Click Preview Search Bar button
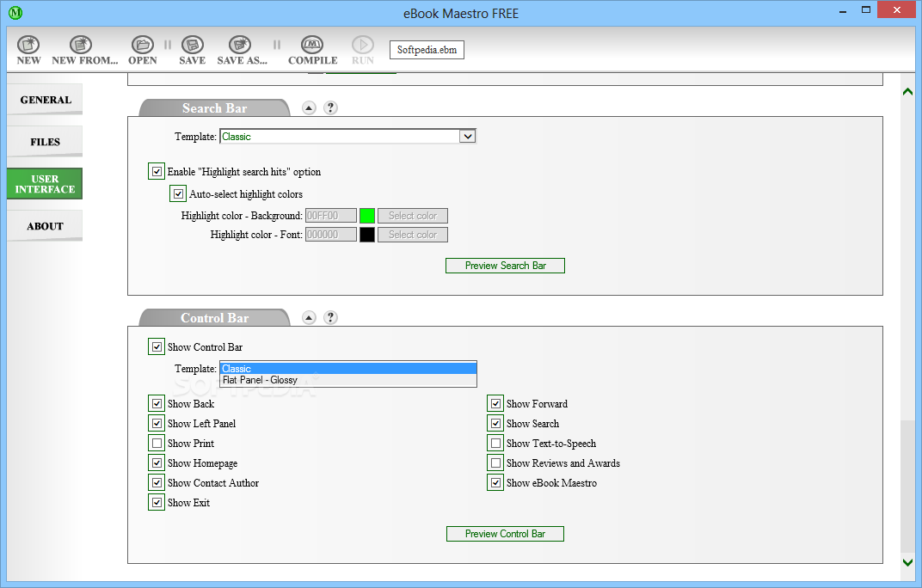Image resolution: width=922 pixels, height=588 pixels. [505, 266]
